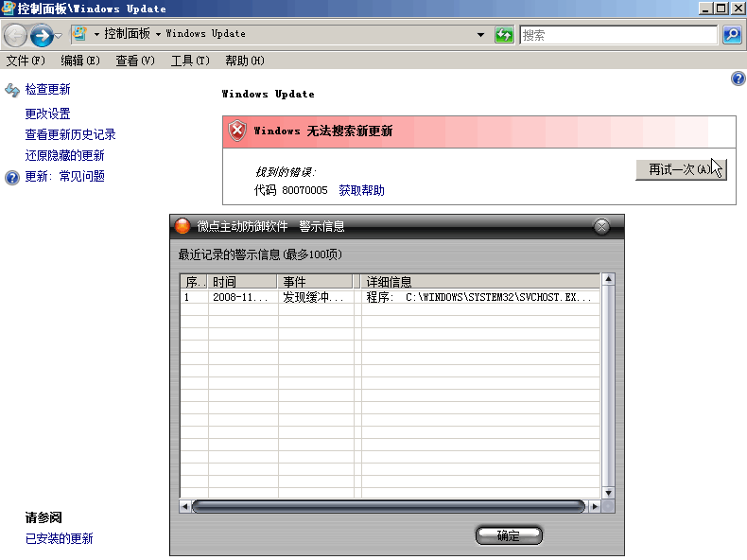Image resolution: width=747 pixels, height=560 pixels.
Task: Focus the 搜索 search input field
Action: tap(618, 35)
